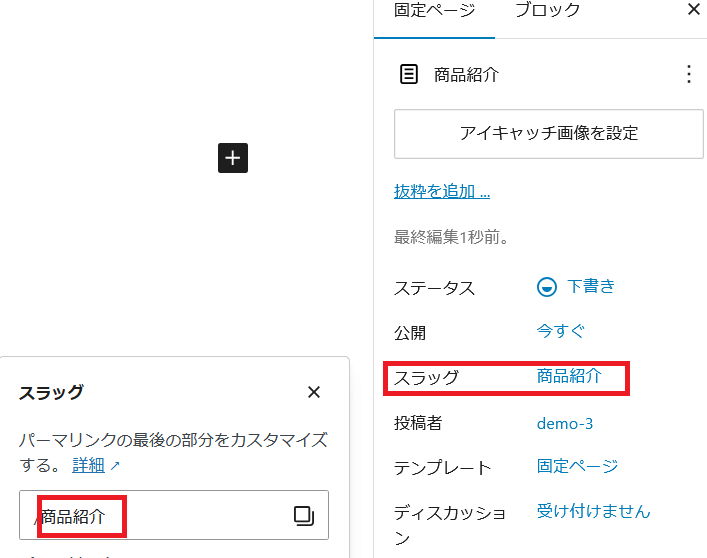Click the 商品紹介 slug value in the sidebar

pyautogui.click(x=569, y=377)
